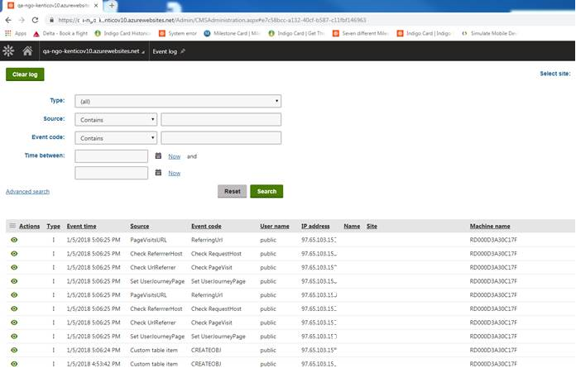View details of the first Check ReferrrerHost event
This screenshot has height=392, width=576.
[14, 254]
